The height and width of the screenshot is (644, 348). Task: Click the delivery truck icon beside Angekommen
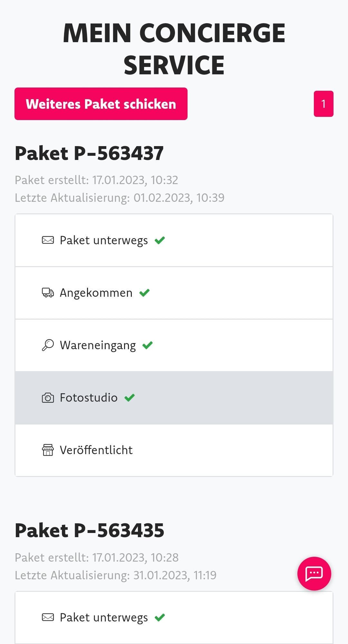[48, 293]
